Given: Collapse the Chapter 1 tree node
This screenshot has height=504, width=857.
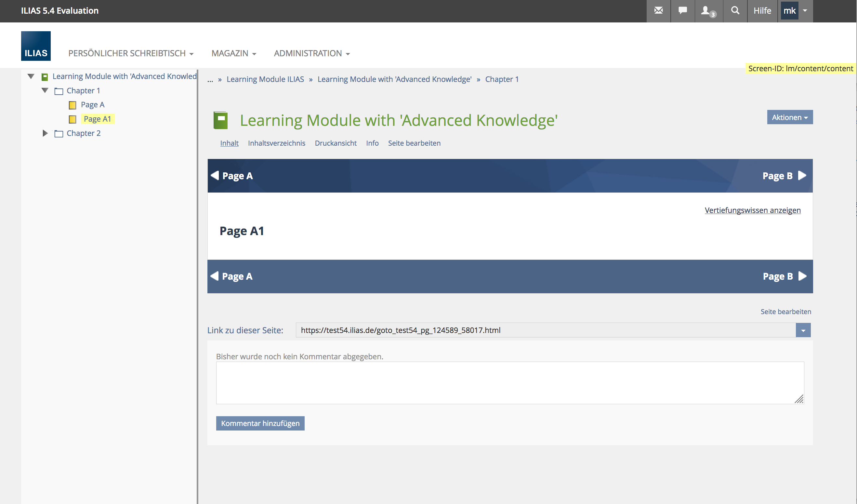Looking at the screenshot, I should click(x=45, y=90).
